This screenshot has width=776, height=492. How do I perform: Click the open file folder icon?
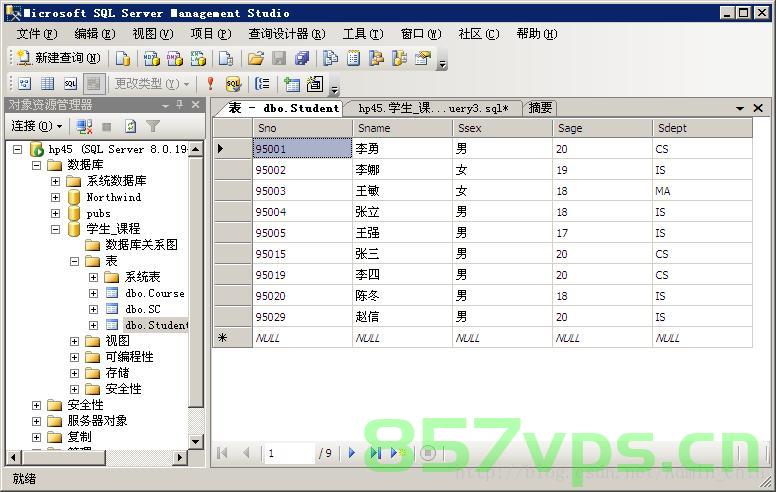point(255,58)
